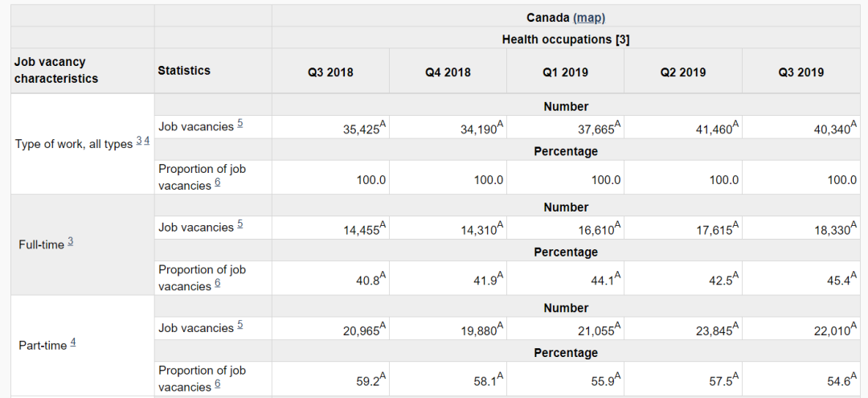Open footnote 6 in all-types Proportion row

[x=218, y=183]
